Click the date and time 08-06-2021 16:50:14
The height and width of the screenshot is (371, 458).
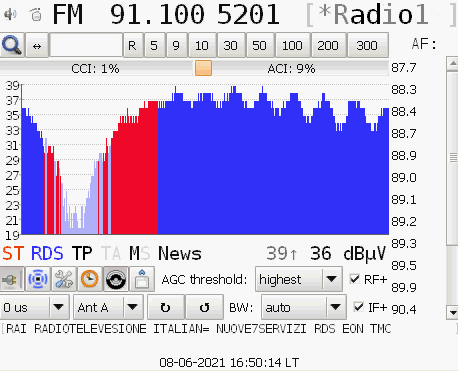[229, 362]
